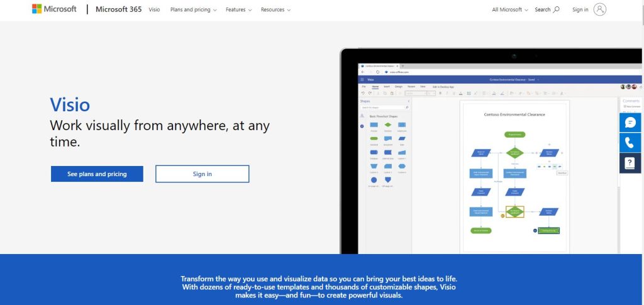The height and width of the screenshot is (305, 644).
Task: Click the Microsoft logo
Action: 54,9
